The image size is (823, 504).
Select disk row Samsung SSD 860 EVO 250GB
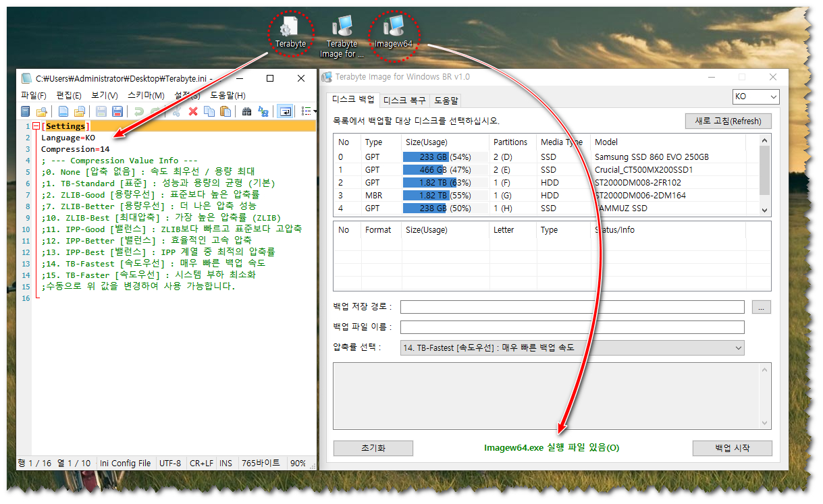point(547,157)
